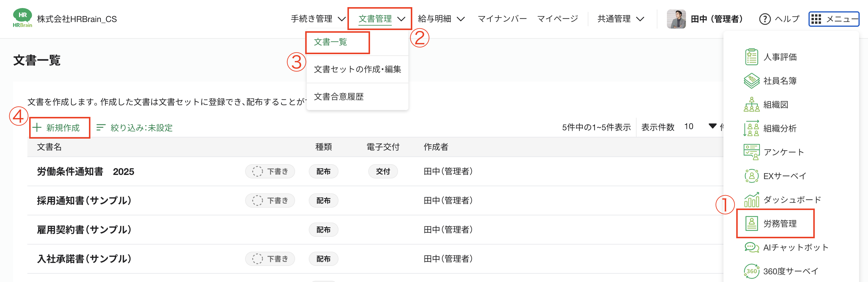Open the アンケート icon
Viewport: 868px width, 282px height.
pos(751,152)
